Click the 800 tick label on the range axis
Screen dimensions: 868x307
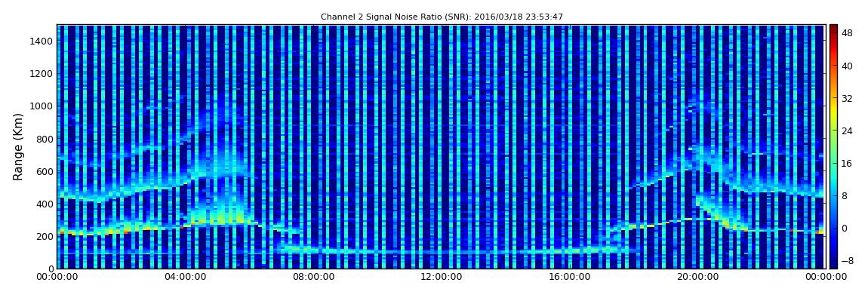[x=45, y=139]
